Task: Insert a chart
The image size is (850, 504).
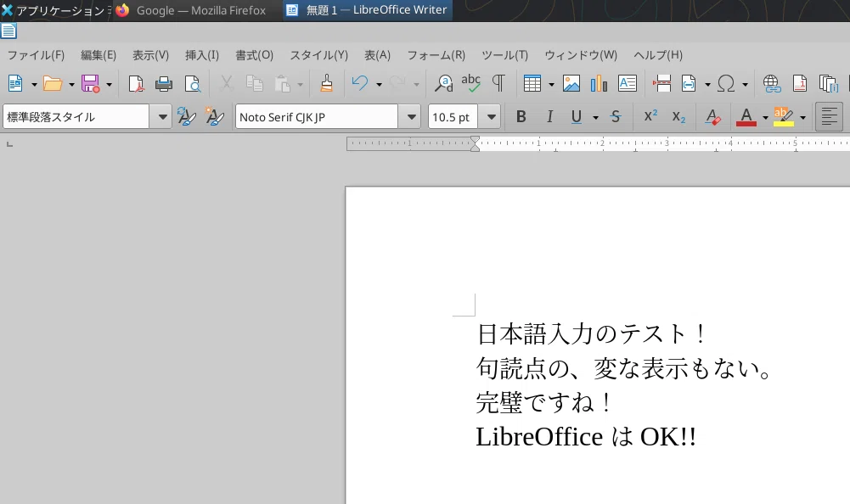Action: click(x=599, y=83)
